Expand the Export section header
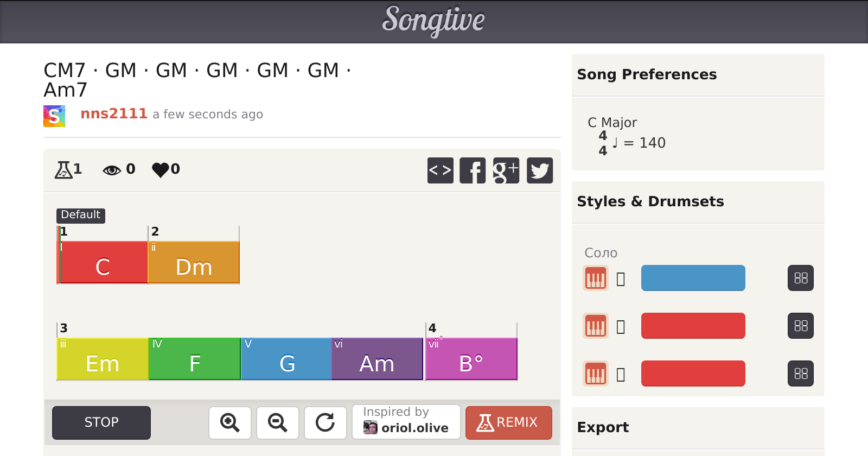The width and height of the screenshot is (868, 456). pos(698,428)
